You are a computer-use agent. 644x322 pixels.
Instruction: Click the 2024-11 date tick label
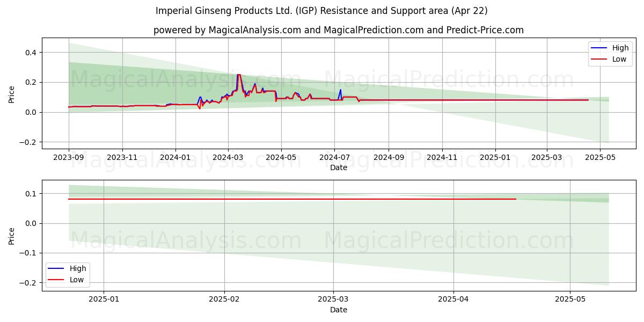[442, 157]
